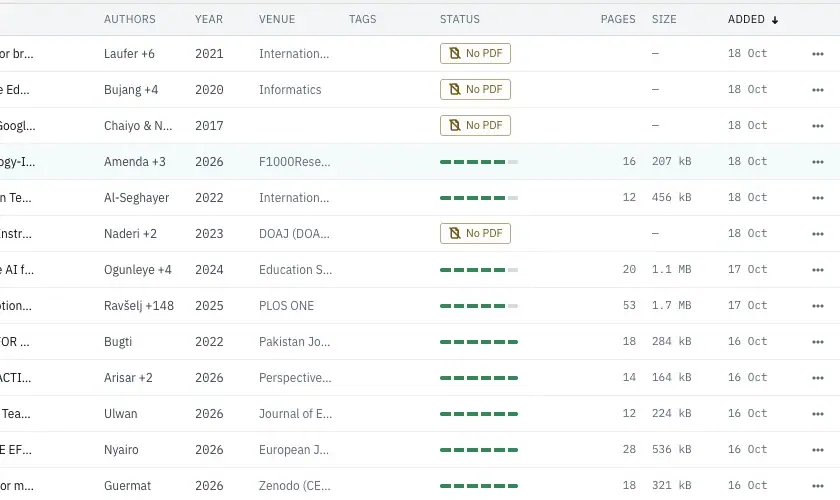Image resolution: width=840 pixels, height=500 pixels.
Task: Sort by the Size column header
Action: (x=664, y=19)
